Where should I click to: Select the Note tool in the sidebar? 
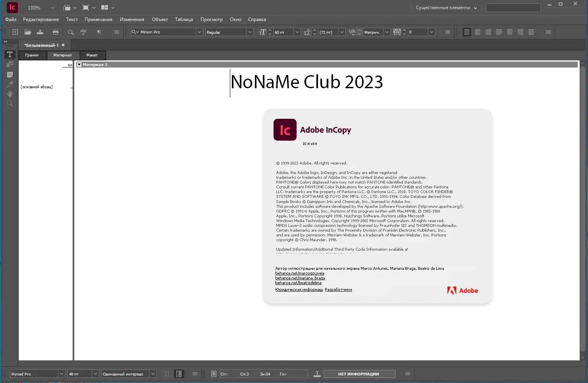tap(10, 74)
